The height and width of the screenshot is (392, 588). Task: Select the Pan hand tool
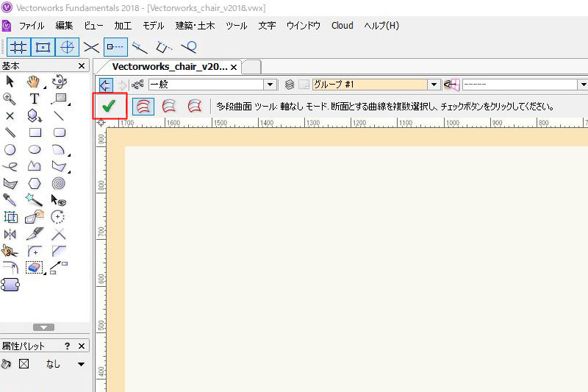34,81
